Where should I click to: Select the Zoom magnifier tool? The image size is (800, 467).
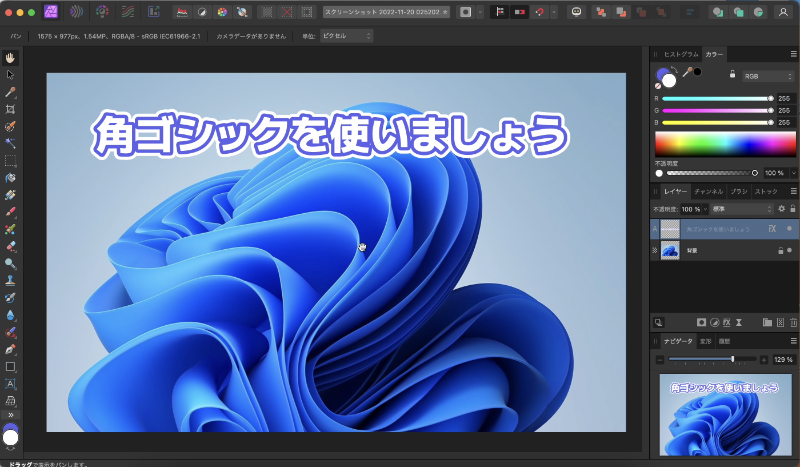click(10, 264)
